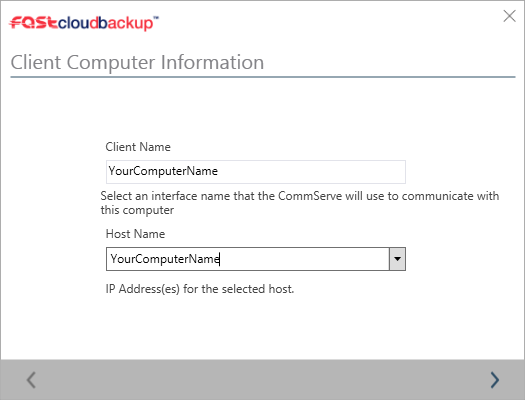Click the Client Computer Information heading
The height and width of the screenshot is (400, 525).
click(x=137, y=63)
